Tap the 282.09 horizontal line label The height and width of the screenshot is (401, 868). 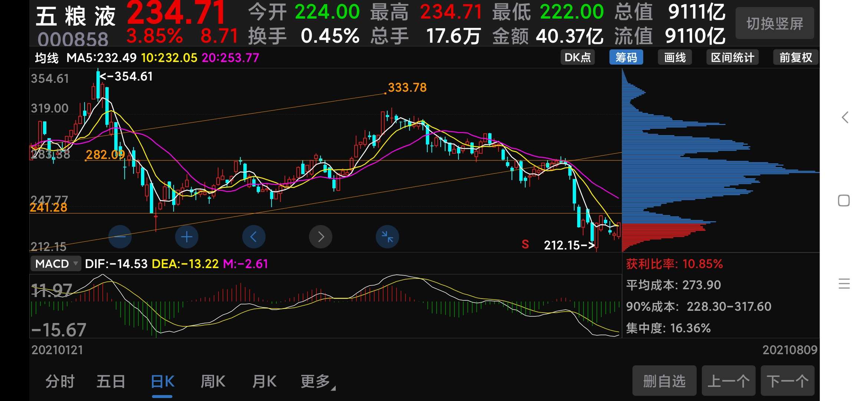[x=105, y=154]
